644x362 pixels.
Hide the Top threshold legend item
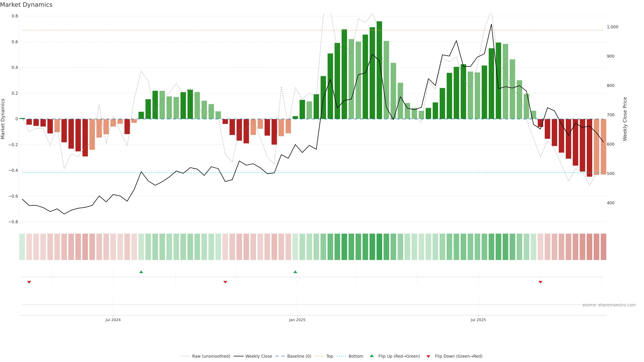coord(329,356)
